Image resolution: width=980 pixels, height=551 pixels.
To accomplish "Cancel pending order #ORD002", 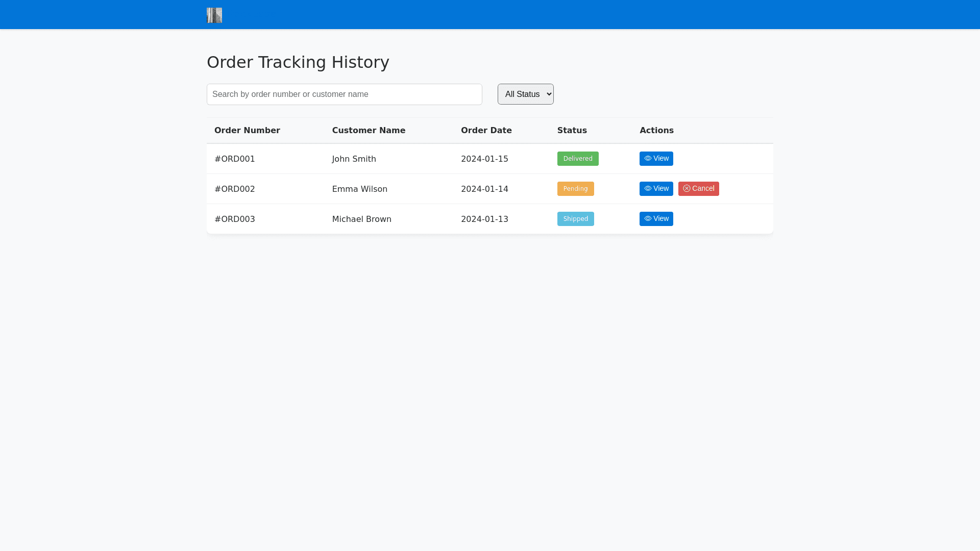I will (698, 189).
